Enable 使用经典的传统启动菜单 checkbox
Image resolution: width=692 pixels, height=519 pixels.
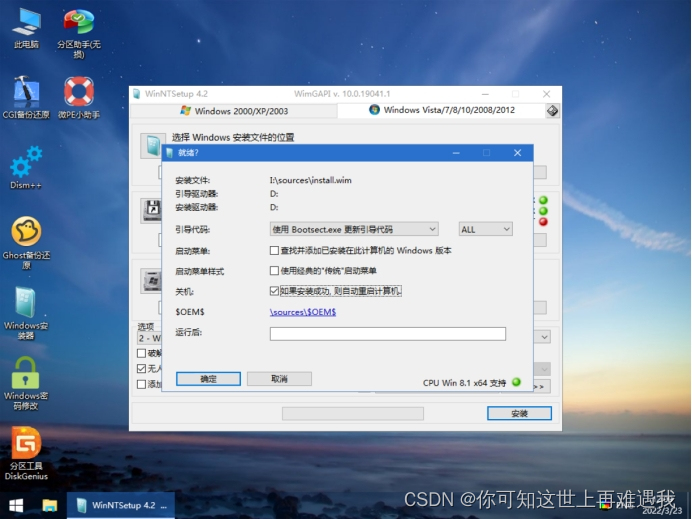[274, 271]
